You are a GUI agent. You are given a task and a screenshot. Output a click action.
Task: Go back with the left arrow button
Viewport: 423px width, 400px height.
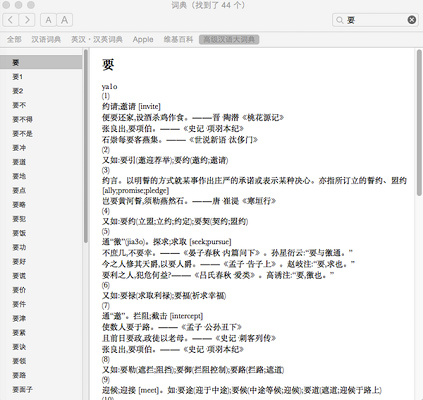(x=11, y=20)
